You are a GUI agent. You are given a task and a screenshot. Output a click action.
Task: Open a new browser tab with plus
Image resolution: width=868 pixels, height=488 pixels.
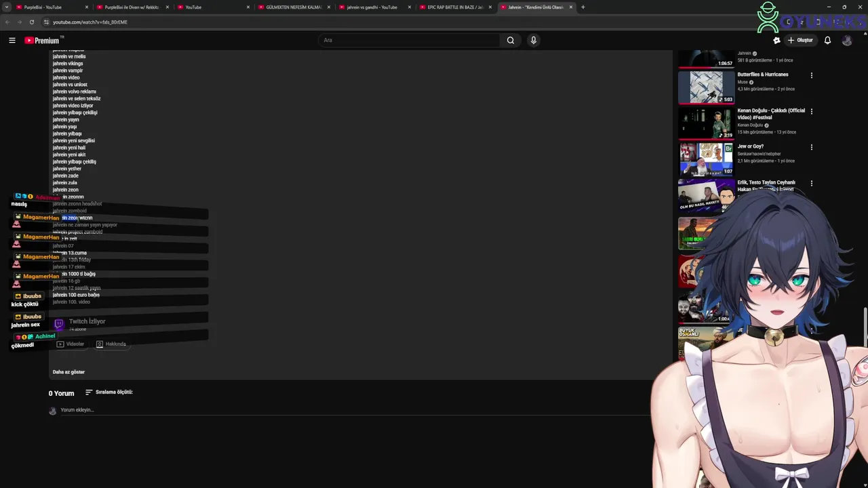click(x=583, y=7)
